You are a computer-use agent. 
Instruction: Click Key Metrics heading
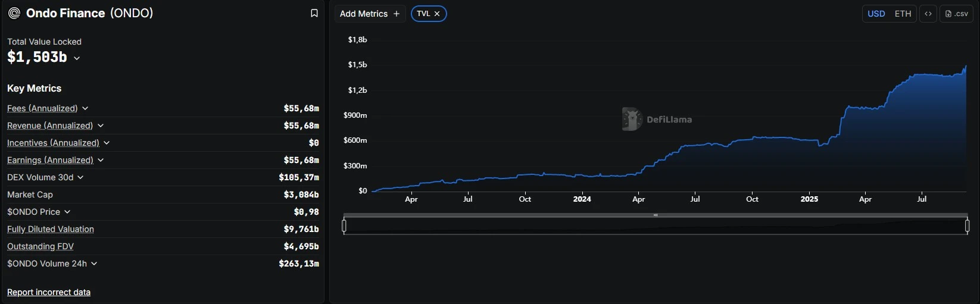click(34, 88)
